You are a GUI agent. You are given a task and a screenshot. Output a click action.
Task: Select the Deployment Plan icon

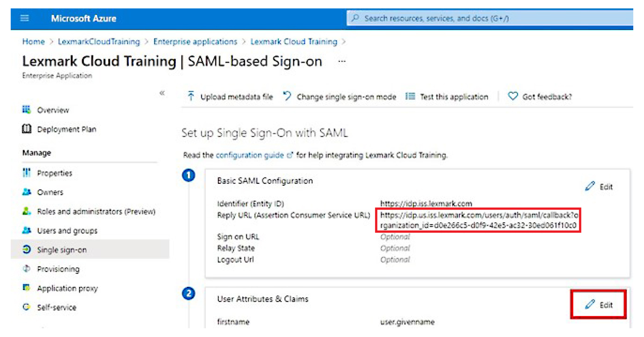[26, 129]
